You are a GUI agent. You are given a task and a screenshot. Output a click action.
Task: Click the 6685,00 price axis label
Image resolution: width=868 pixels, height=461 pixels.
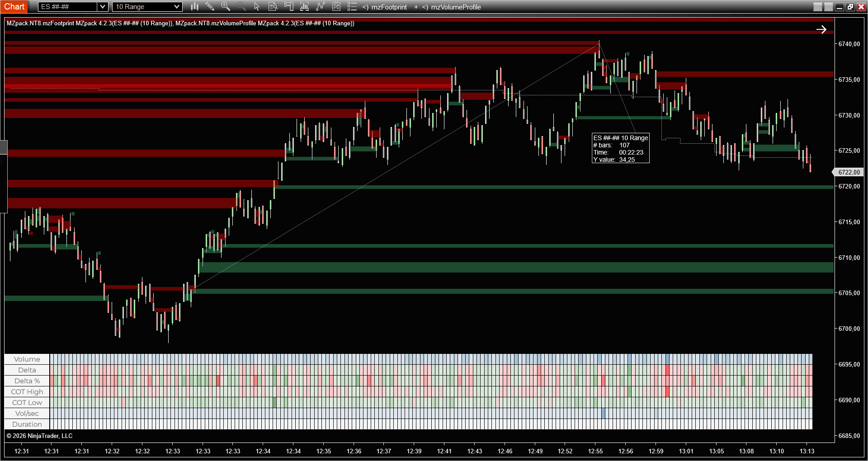pyautogui.click(x=849, y=436)
